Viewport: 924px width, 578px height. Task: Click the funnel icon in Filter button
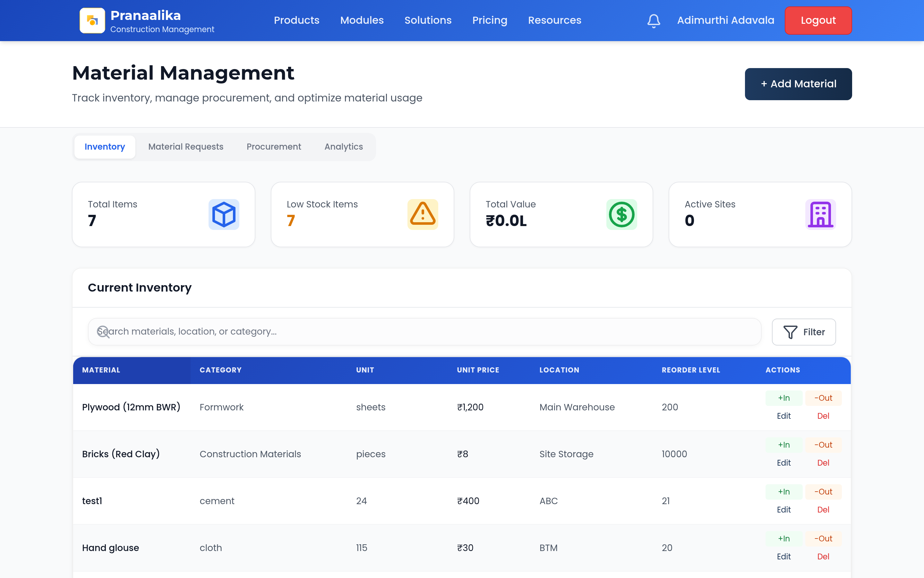point(790,332)
